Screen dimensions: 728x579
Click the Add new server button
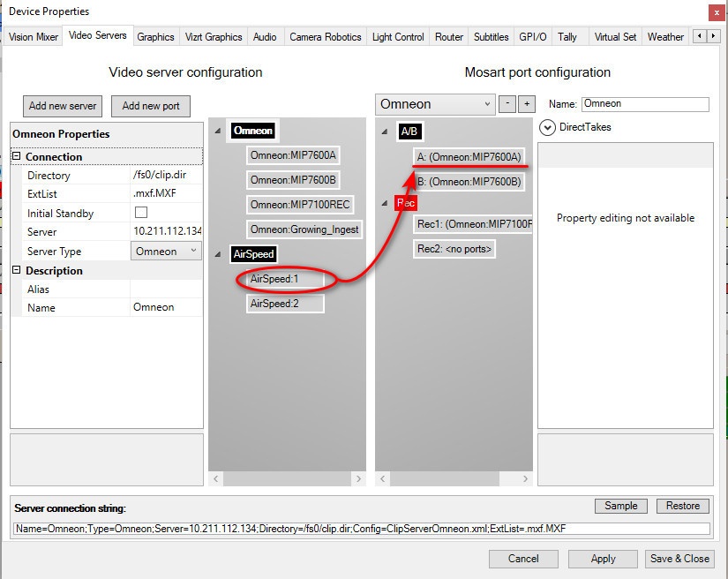pos(62,106)
